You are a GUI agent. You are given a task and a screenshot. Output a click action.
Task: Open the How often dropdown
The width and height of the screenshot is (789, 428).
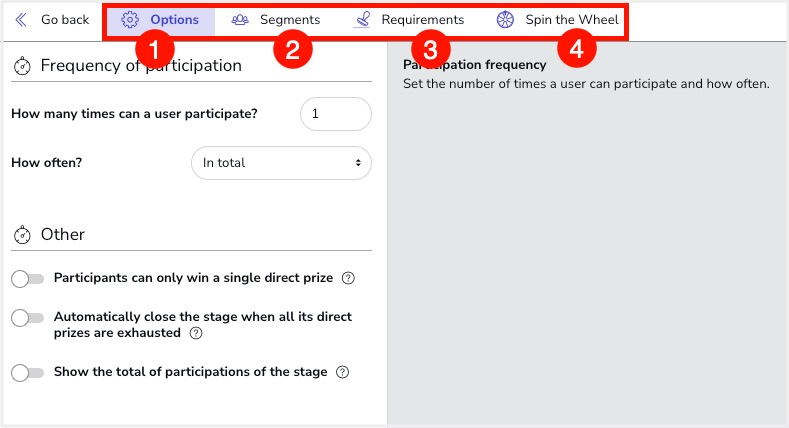pos(281,162)
